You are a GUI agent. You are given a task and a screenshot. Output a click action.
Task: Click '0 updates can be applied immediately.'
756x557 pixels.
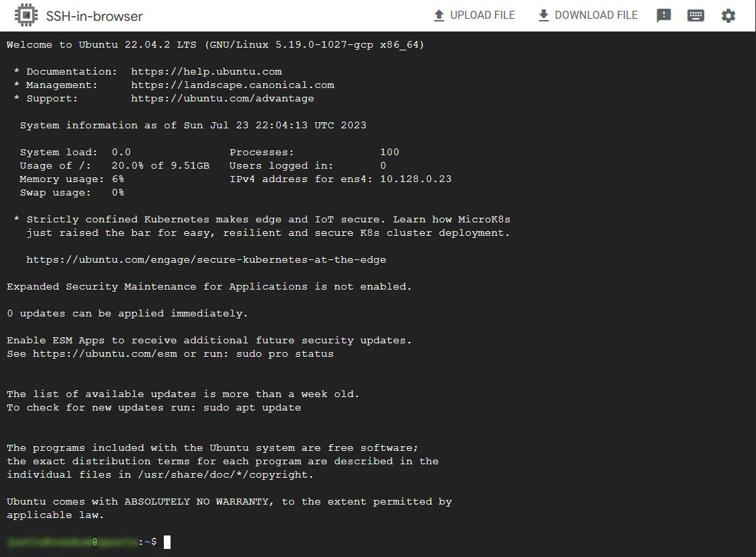(128, 314)
